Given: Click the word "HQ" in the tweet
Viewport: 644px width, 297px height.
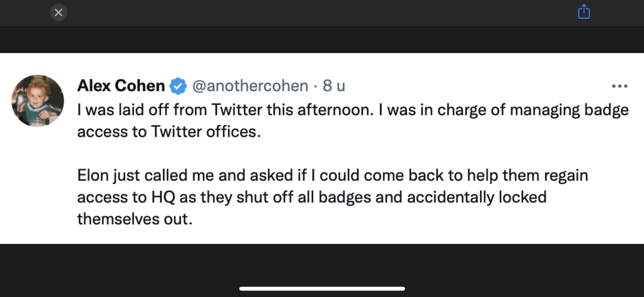Looking at the screenshot, I should tap(163, 197).
